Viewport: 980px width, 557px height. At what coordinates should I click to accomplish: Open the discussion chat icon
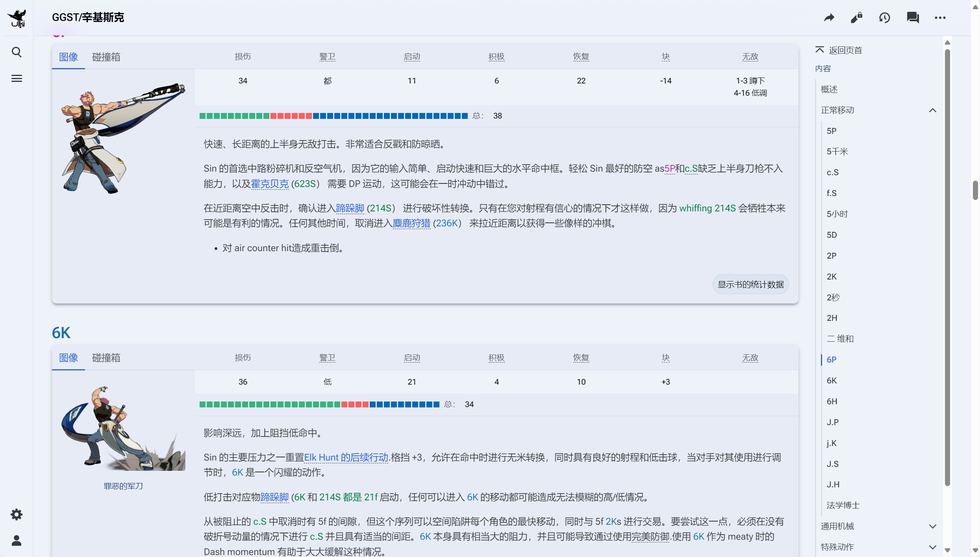(x=913, y=18)
